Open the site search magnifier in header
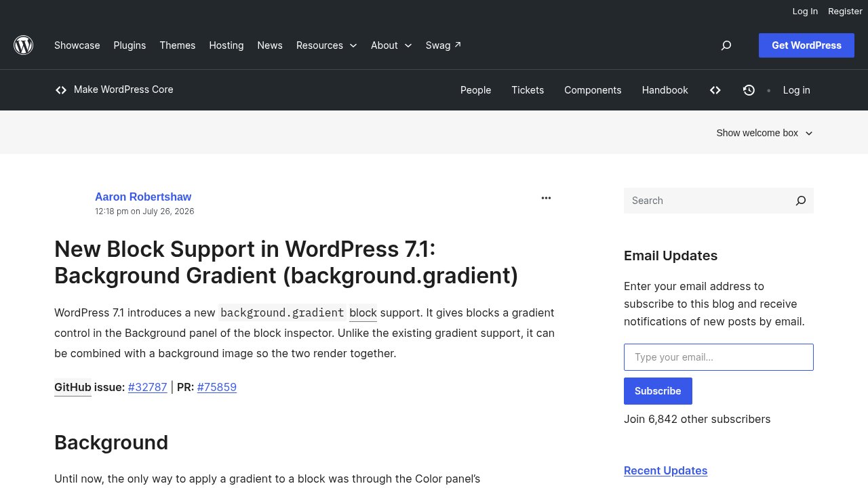Image resolution: width=868 pixels, height=488 pixels. click(726, 45)
